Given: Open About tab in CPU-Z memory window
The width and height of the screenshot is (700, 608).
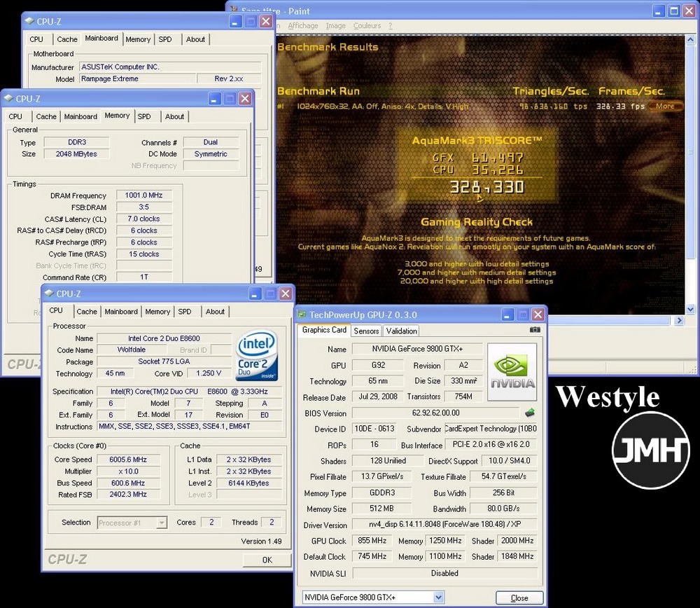Looking at the screenshot, I should click(174, 116).
